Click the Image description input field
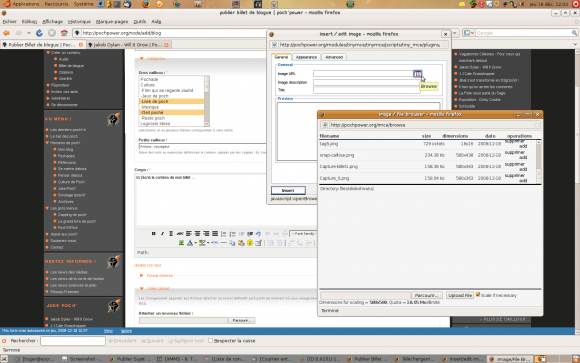Image resolution: width=580 pixels, height=363 pixels. 367,82
